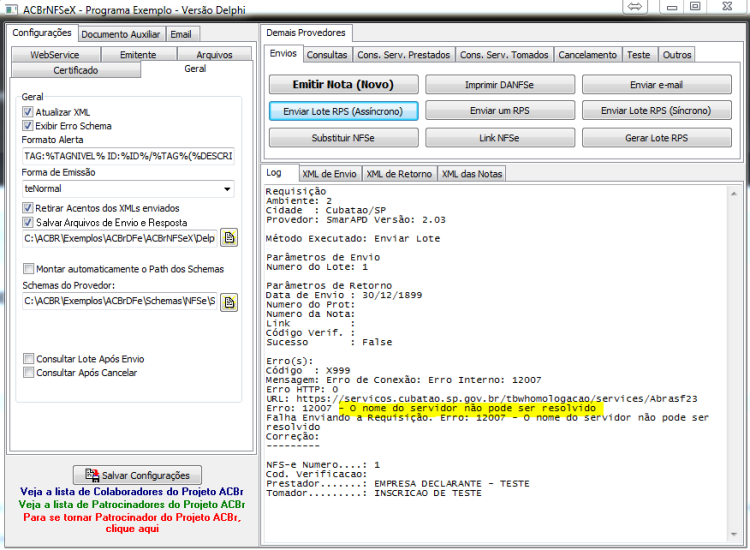Switch to Documento Auxiliar tab
This screenshot has height=550, width=750.
[x=121, y=34]
